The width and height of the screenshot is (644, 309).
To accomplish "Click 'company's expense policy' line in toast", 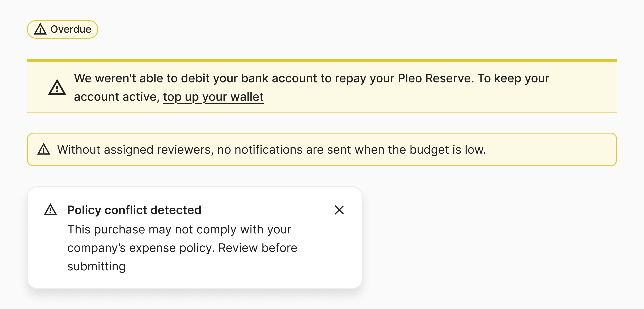I will coord(141,248).
